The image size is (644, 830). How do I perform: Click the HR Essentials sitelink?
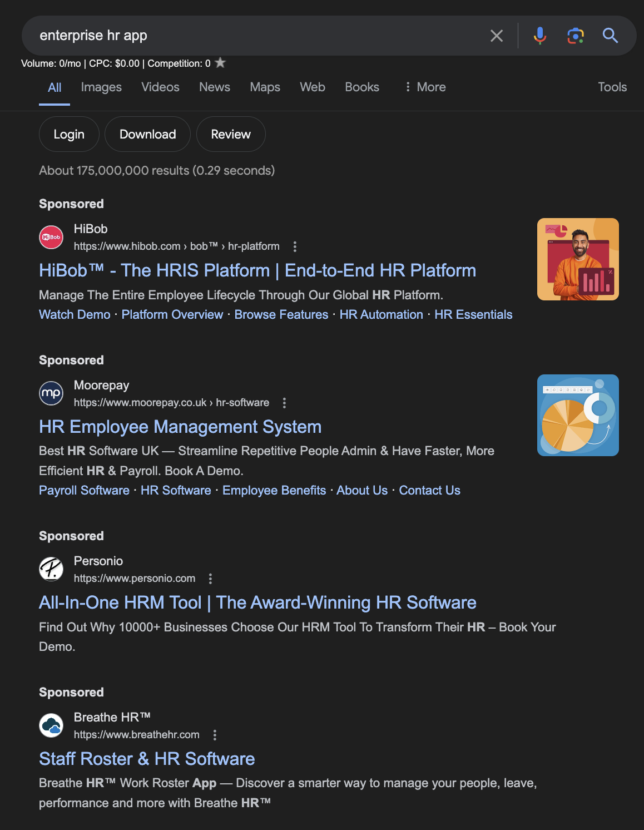pyautogui.click(x=473, y=314)
